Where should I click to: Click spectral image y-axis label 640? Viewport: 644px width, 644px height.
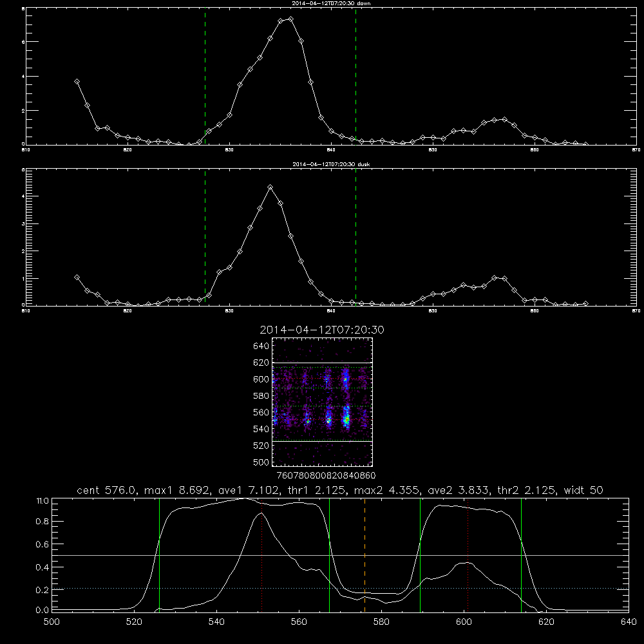(x=261, y=346)
